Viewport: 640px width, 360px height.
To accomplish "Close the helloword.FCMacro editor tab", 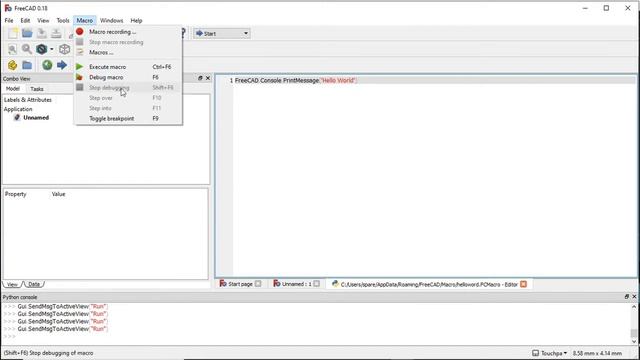I will pos(523,284).
